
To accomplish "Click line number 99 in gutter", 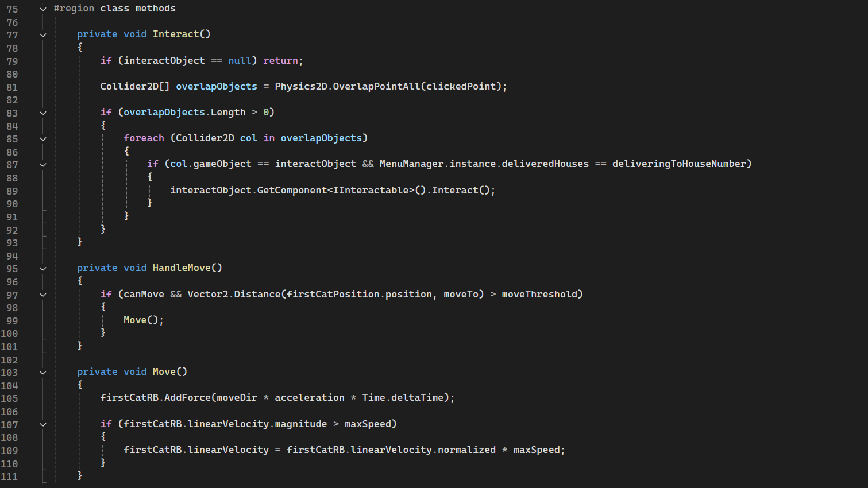I will tap(12, 321).
